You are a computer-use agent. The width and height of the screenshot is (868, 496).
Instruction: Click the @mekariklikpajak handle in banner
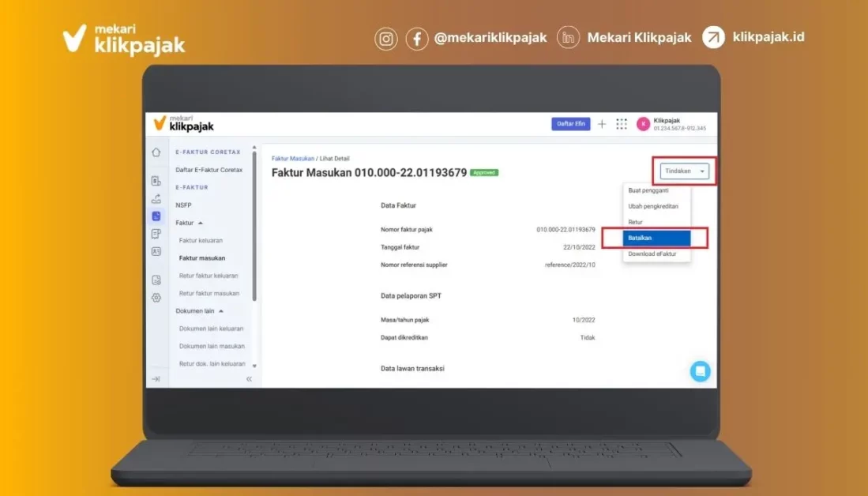tap(490, 38)
